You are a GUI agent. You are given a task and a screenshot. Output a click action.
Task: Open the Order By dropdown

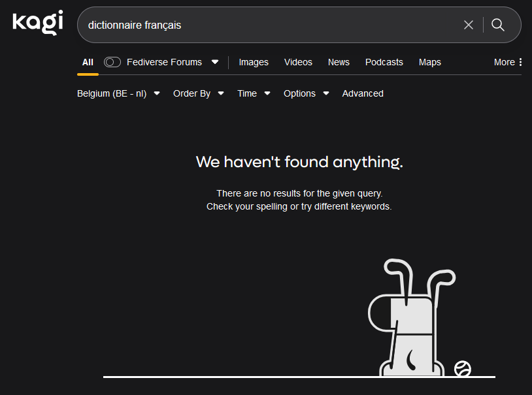click(x=198, y=93)
